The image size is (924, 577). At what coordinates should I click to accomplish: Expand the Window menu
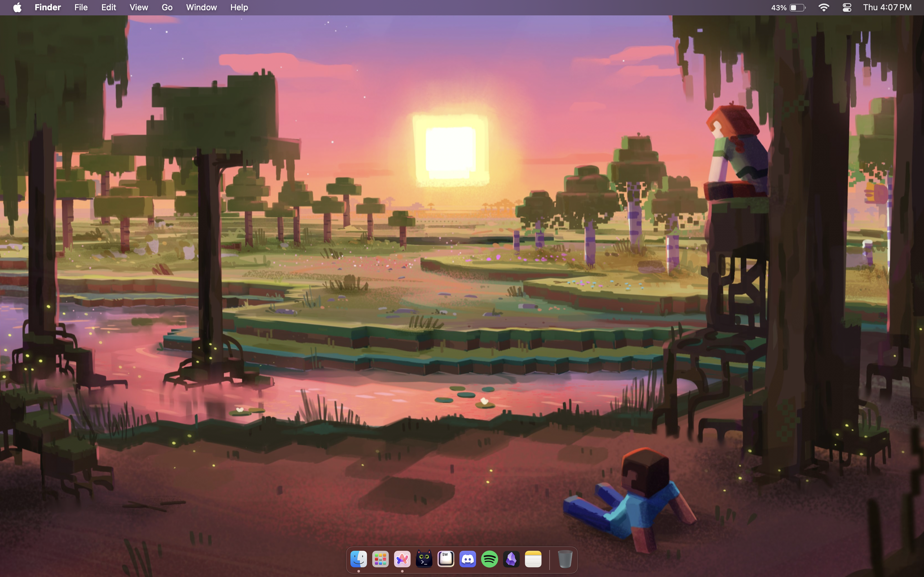(x=201, y=8)
